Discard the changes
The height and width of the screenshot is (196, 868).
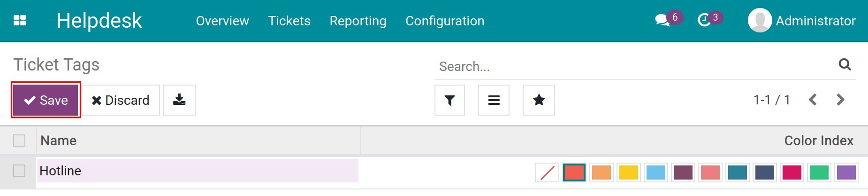pos(121,100)
